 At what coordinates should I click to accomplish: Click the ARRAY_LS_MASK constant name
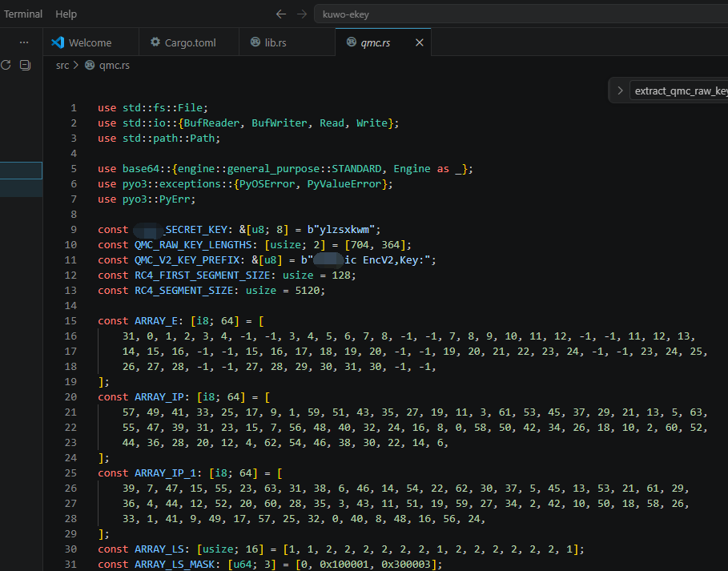coord(175,565)
